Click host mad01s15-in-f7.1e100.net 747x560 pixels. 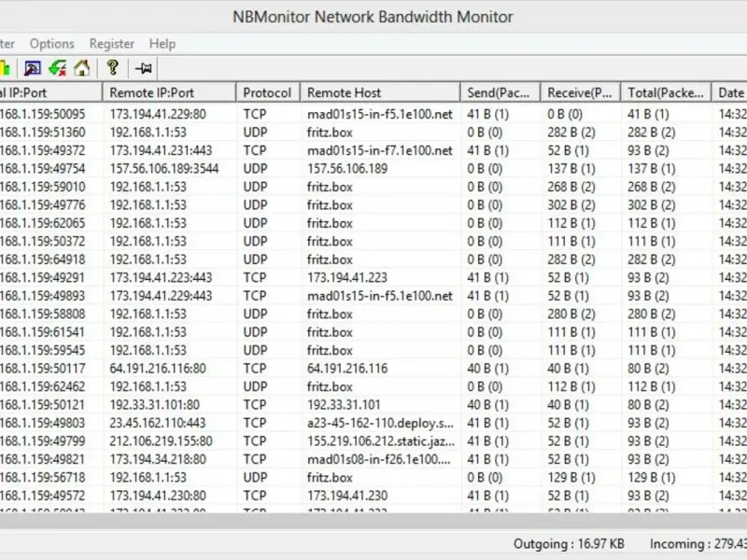380,150
